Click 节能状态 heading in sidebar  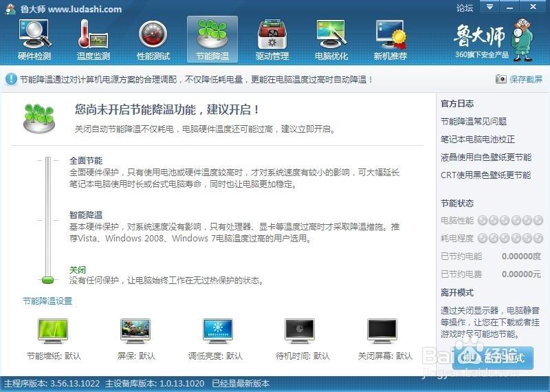pos(457,203)
